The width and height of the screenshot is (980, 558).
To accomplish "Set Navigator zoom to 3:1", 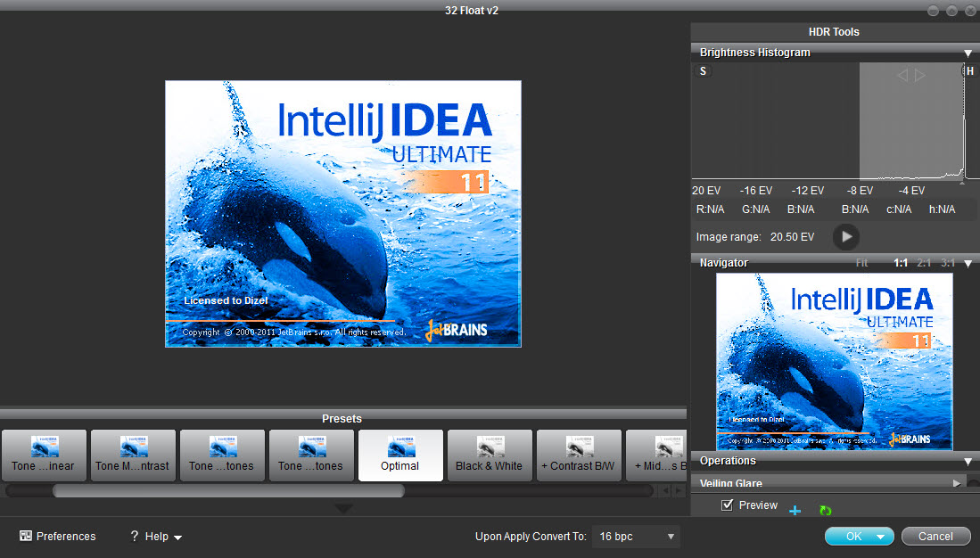I will pos(948,263).
